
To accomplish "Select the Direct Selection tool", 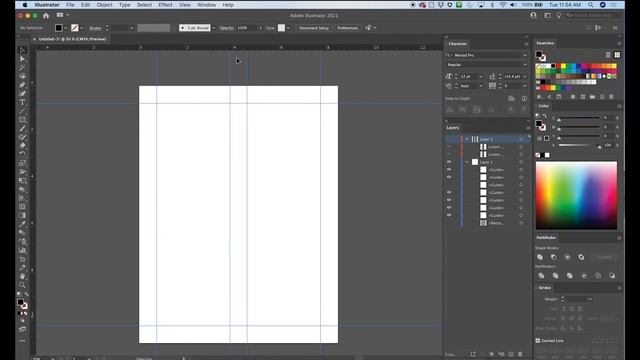I will (x=22, y=59).
